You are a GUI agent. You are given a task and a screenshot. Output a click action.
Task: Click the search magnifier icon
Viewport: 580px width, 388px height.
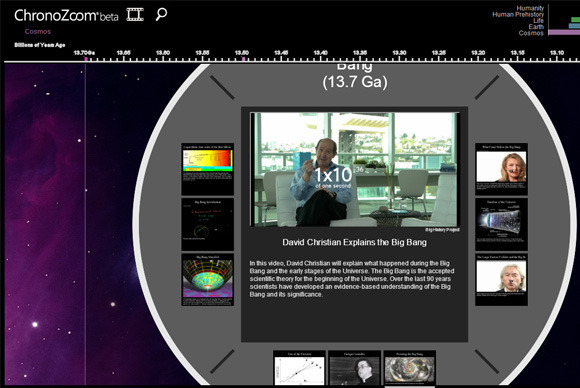161,14
